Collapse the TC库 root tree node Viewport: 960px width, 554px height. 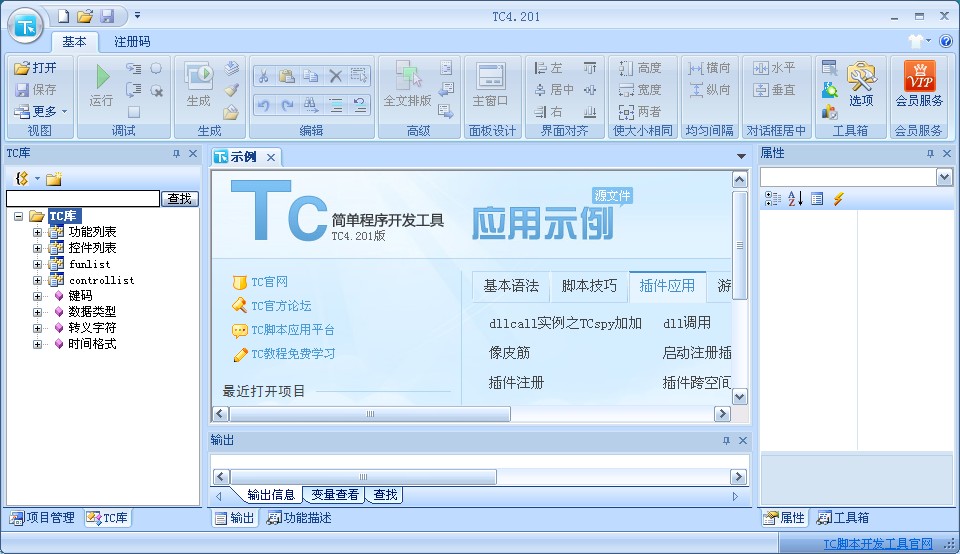(18, 216)
